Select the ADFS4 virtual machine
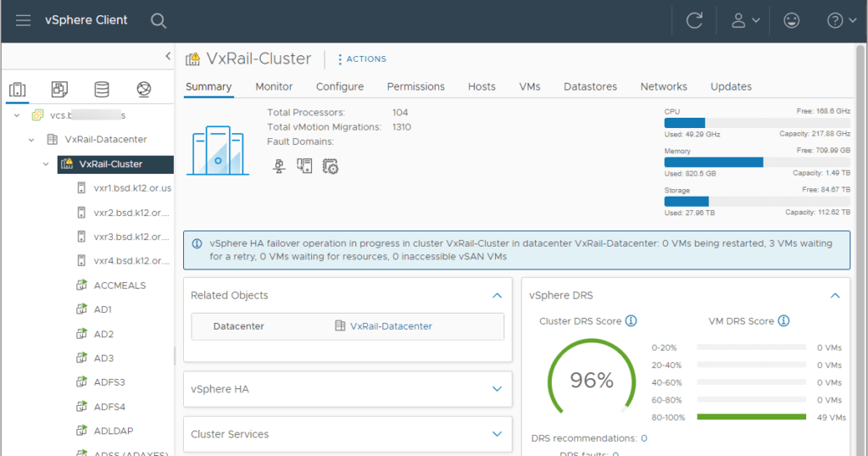Screen dimensions: 868x456 coord(109,407)
